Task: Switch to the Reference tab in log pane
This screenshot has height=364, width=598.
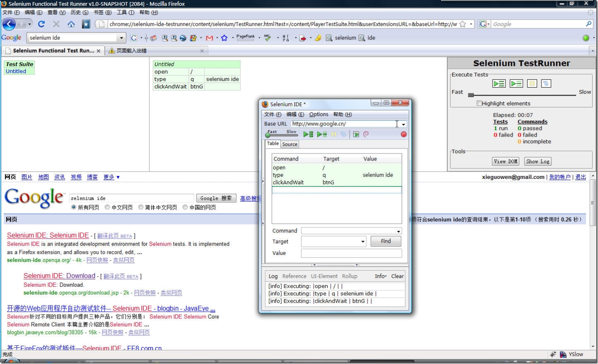Action: coord(294,276)
